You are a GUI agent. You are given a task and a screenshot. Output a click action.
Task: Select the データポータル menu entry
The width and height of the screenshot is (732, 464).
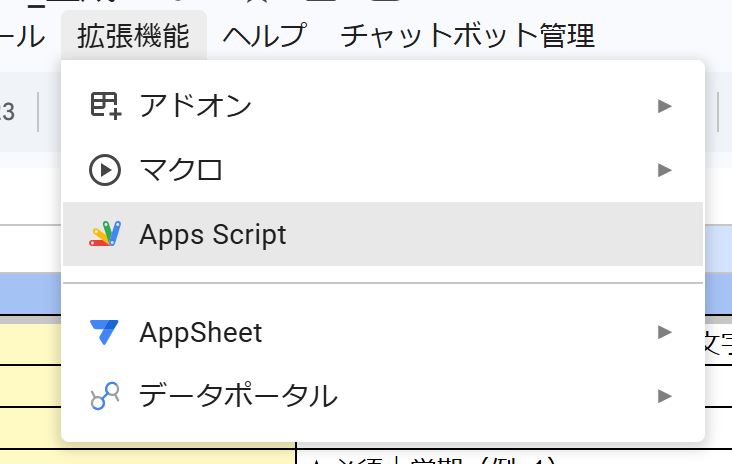(x=383, y=396)
